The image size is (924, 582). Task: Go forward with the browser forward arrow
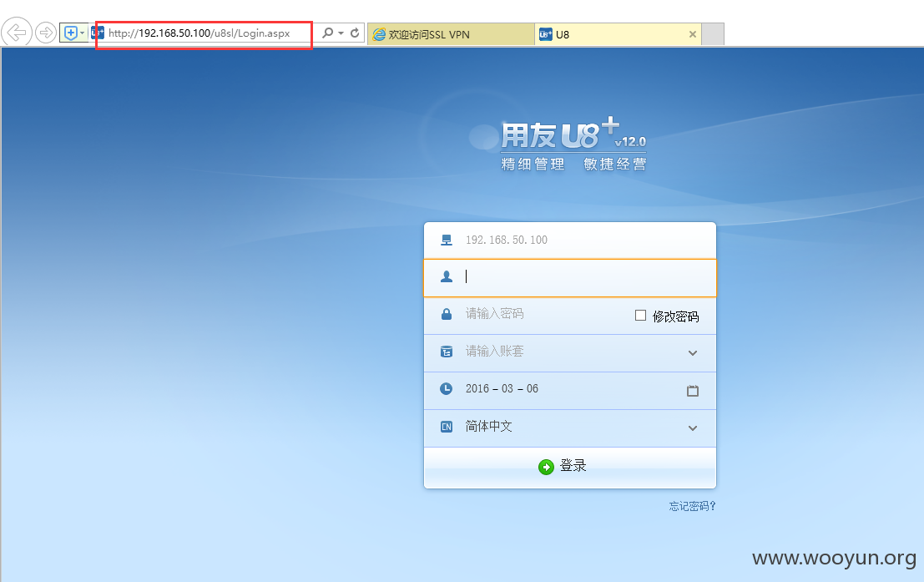tap(46, 33)
